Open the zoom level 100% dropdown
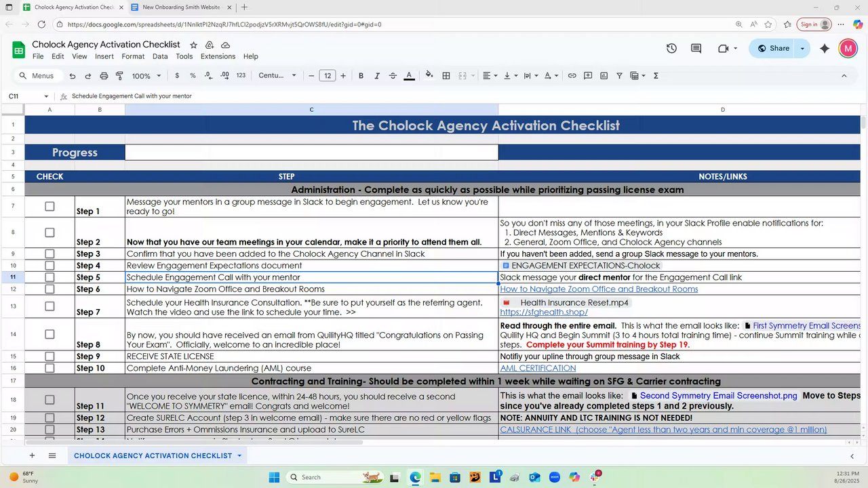The image size is (868, 488). 146,76
